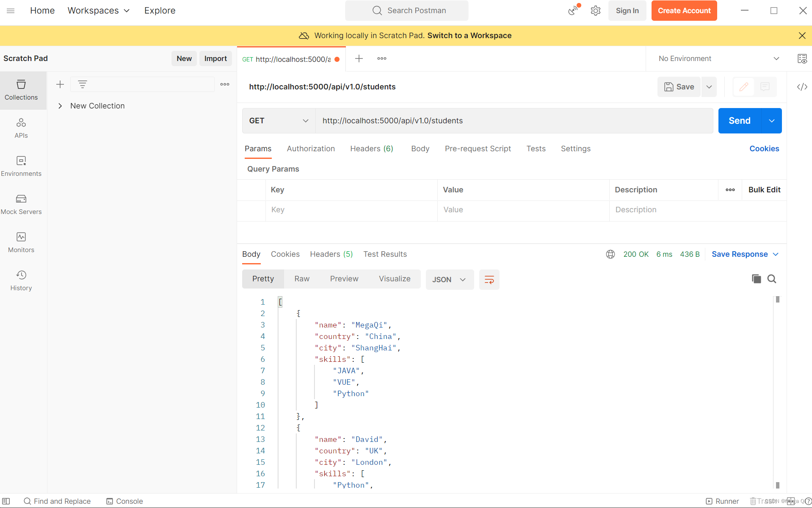Image resolution: width=812 pixels, height=508 pixels.
Task: Switch to response Headers (5) tab
Action: pyautogui.click(x=331, y=254)
